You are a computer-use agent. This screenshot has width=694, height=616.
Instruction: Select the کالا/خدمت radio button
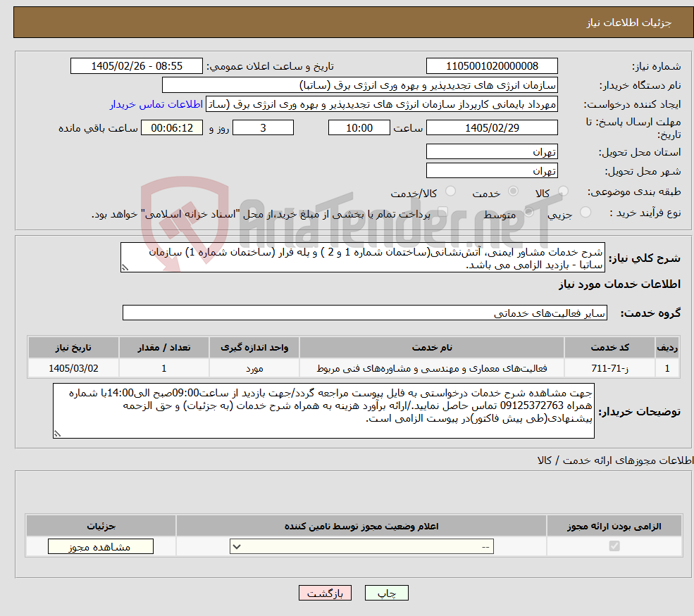[450, 191]
